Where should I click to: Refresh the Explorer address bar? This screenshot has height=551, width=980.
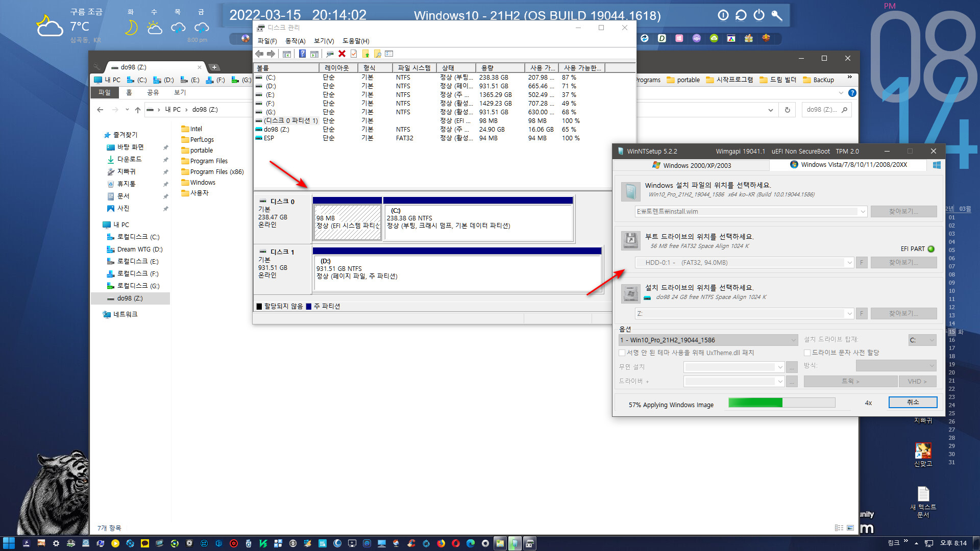(788, 110)
